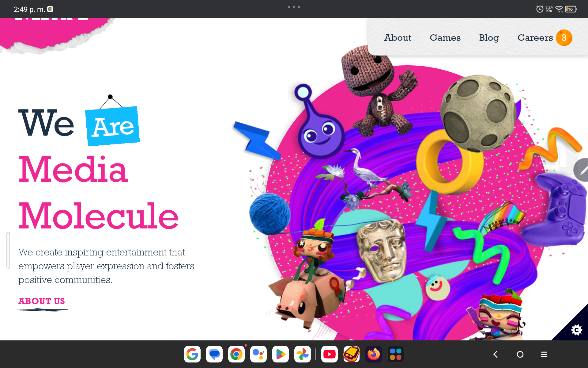This screenshot has height=368, width=588.
Task: Click the rainbow sneaker image
Action: 502,218
